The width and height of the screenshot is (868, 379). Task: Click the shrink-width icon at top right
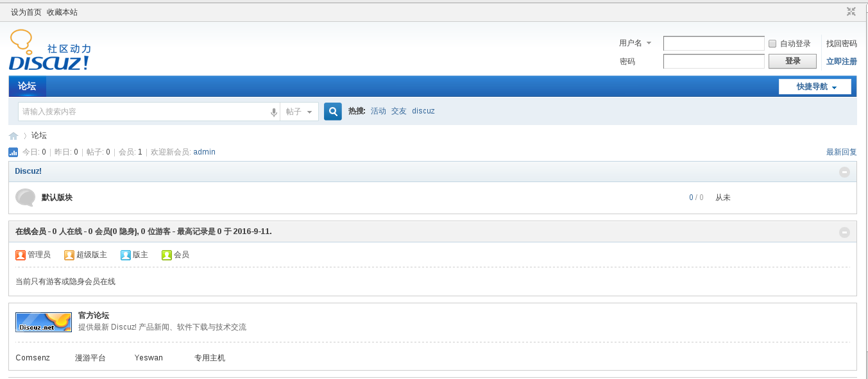click(851, 12)
